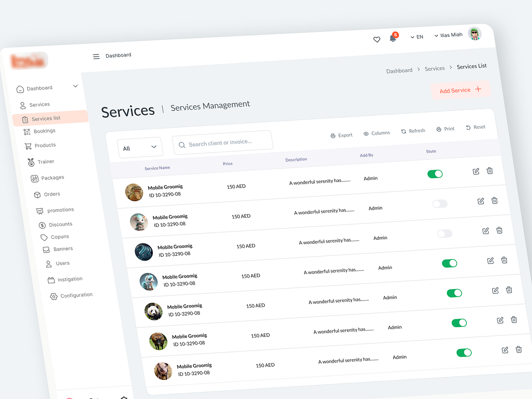Click the pig service thumbnail
Image resolution: width=532 pixels, height=399 pixels.
click(x=163, y=371)
